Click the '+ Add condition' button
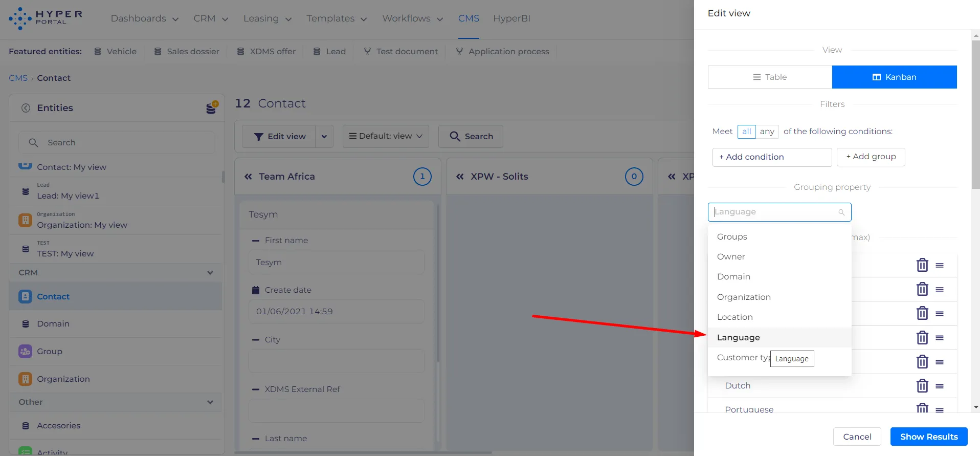Image resolution: width=980 pixels, height=456 pixels. (x=772, y=157)
